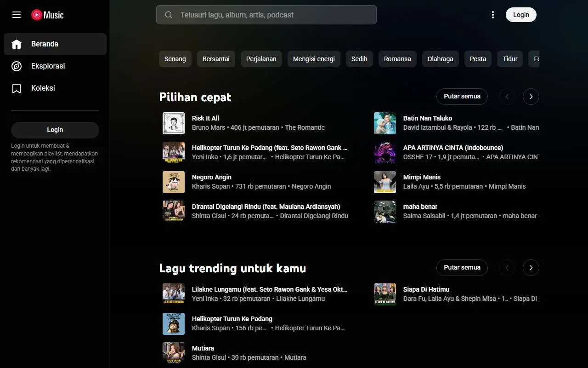Click Siapa Di Hatimu cover thumbnail
The height and width of the screenshot is (368, 588).
pyautogui.click(x=385, y=294)
